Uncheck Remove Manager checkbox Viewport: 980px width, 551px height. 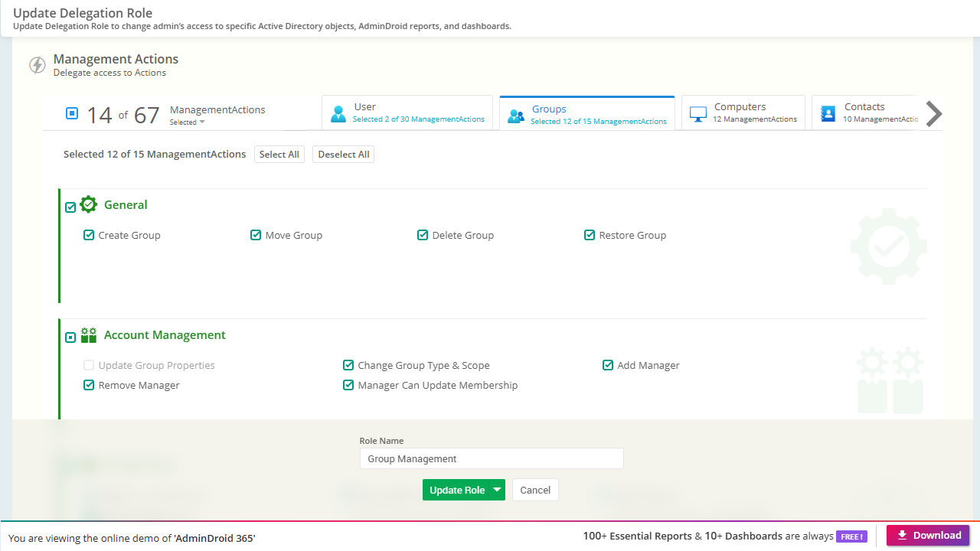89,385
